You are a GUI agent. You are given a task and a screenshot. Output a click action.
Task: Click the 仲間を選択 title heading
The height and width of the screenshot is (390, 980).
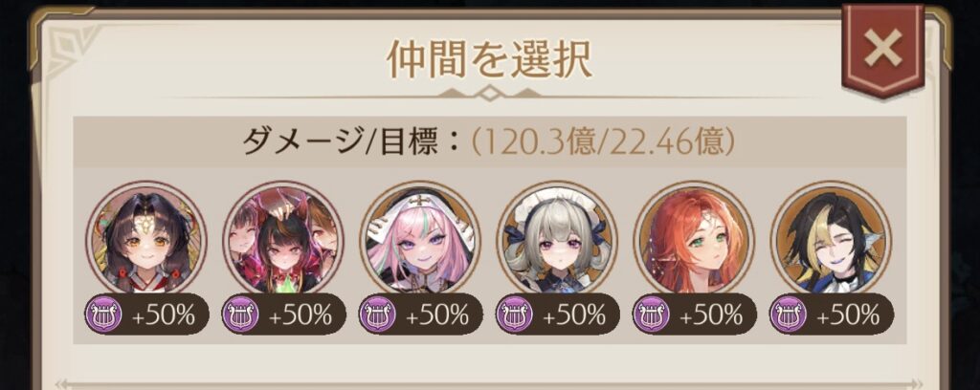(489, 58)
